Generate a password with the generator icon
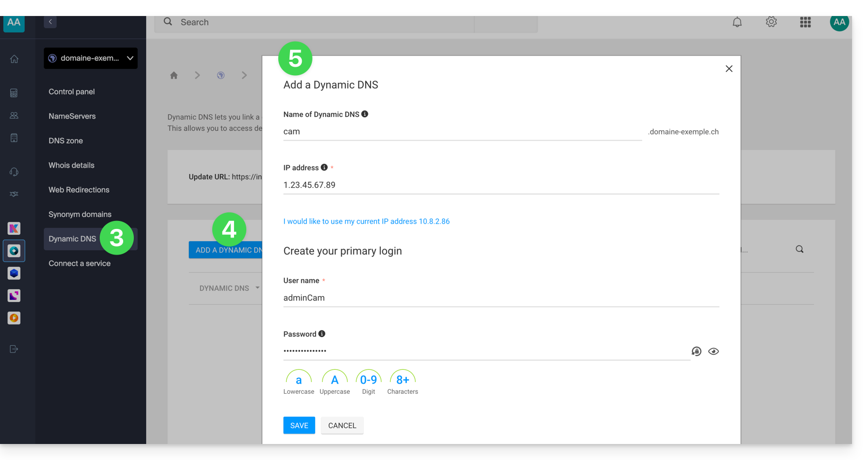 696,351
